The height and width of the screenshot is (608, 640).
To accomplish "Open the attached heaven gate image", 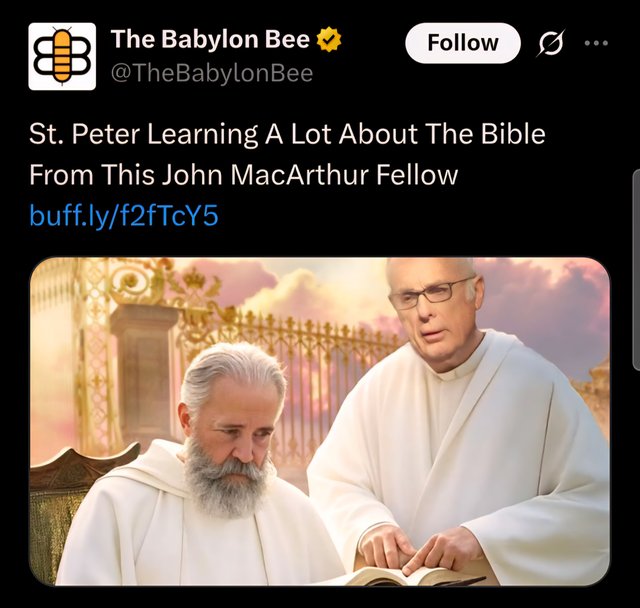I will (320, 421).
